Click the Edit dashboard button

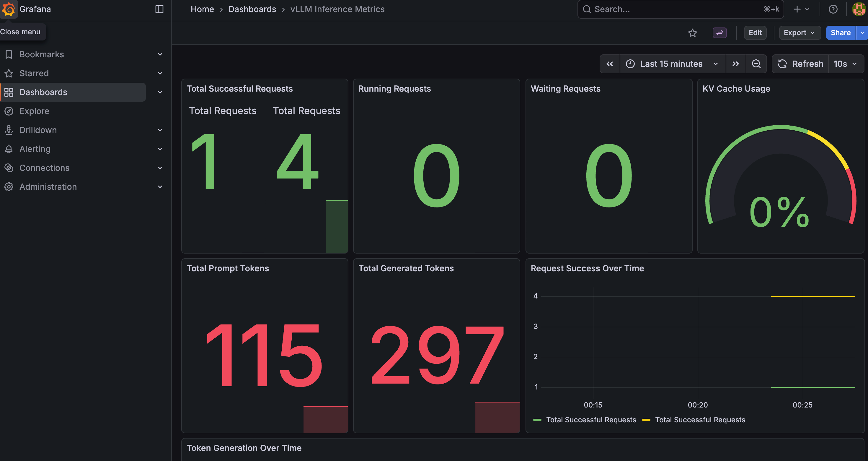pos(755,33)
